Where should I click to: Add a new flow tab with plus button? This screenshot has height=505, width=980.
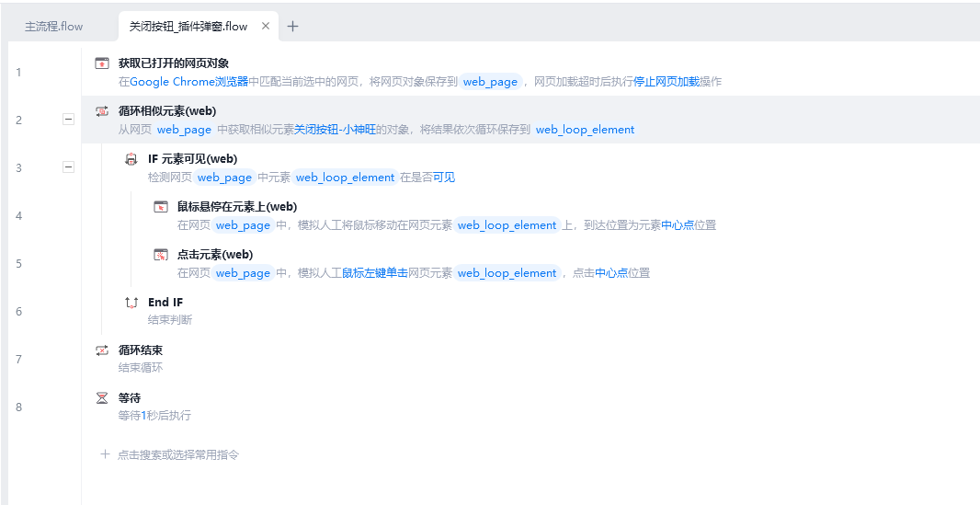pos(292,27)
